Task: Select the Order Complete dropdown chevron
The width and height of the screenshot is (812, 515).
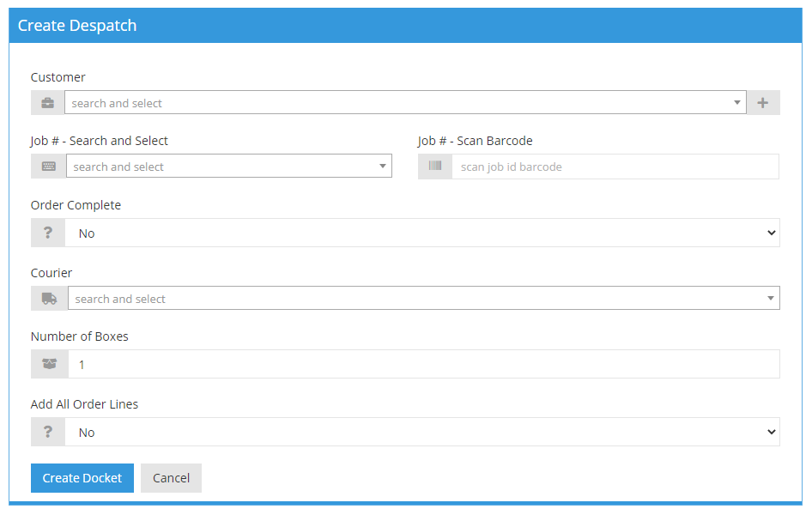Action: tap(770, 233)
